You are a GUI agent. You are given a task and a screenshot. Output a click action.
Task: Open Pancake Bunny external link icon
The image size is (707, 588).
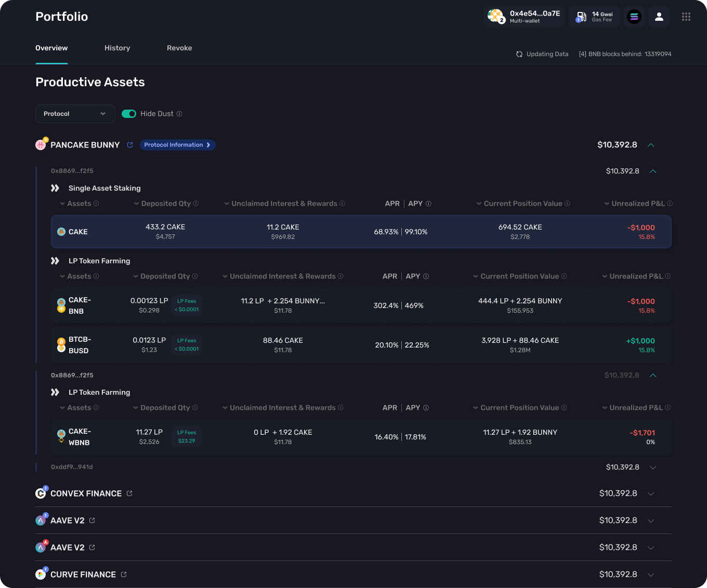130,145
